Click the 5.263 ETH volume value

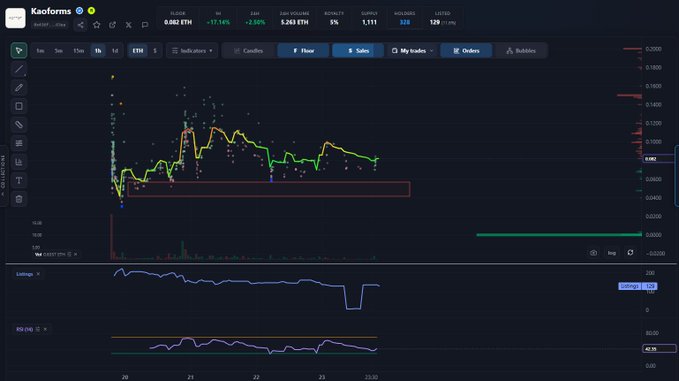[294, 22]
